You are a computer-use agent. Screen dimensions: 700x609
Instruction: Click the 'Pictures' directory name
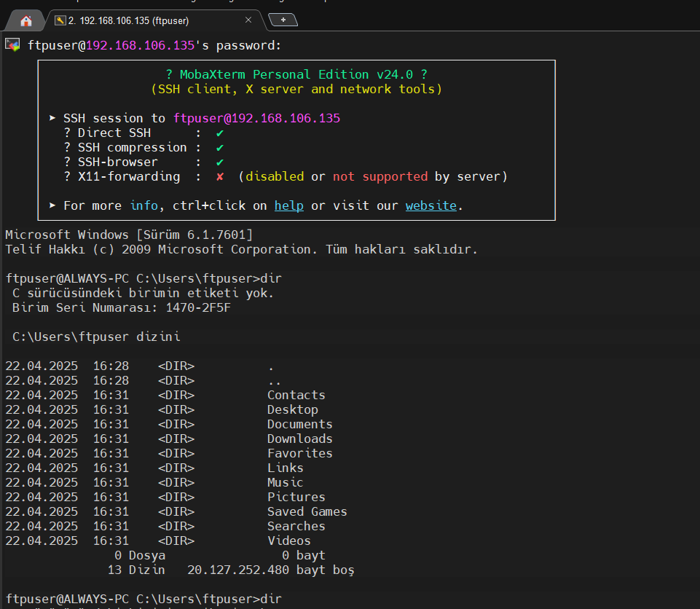(x=296, y=498)
